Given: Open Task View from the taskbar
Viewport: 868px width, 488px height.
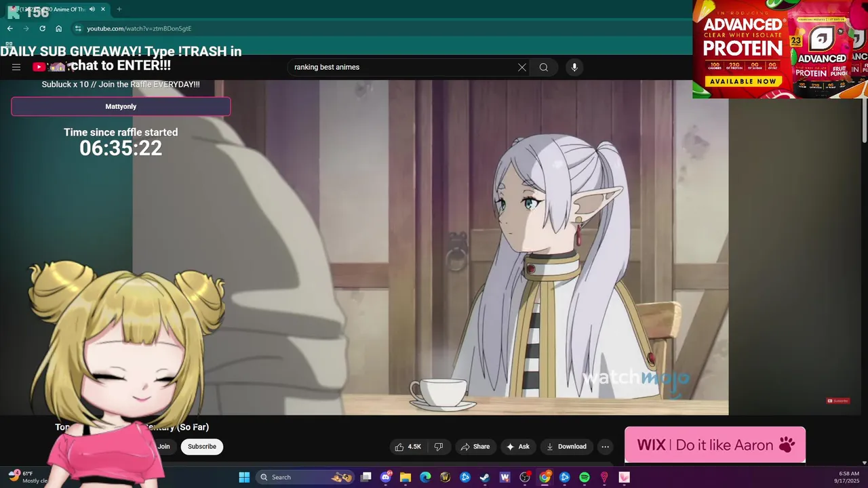Looking at the screenshot, I should (366, 477).
